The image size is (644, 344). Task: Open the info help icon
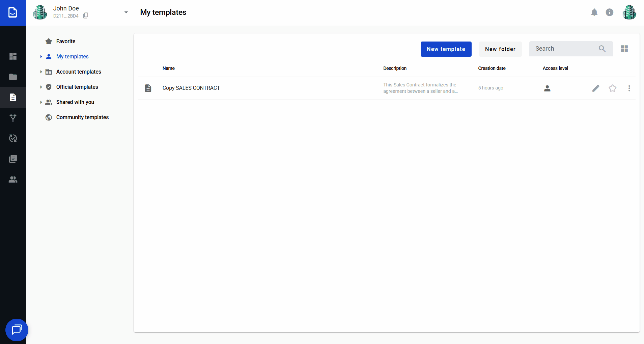(609, 12)
